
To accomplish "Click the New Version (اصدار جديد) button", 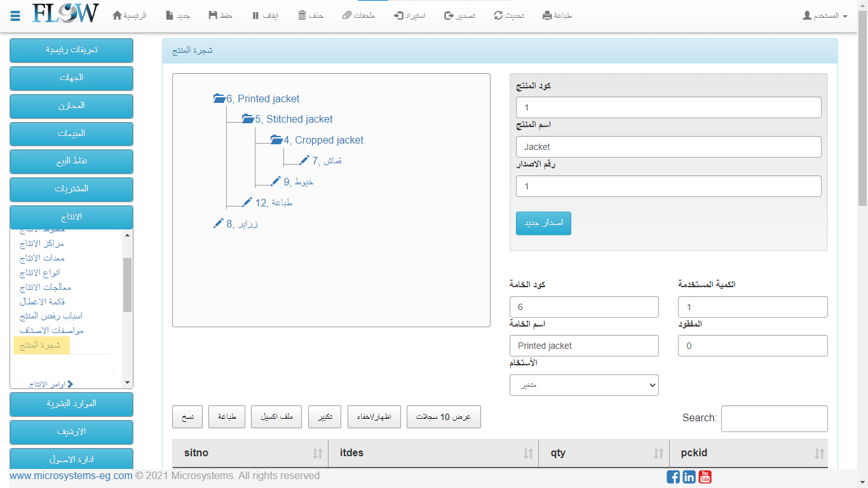I will (543, 224).
